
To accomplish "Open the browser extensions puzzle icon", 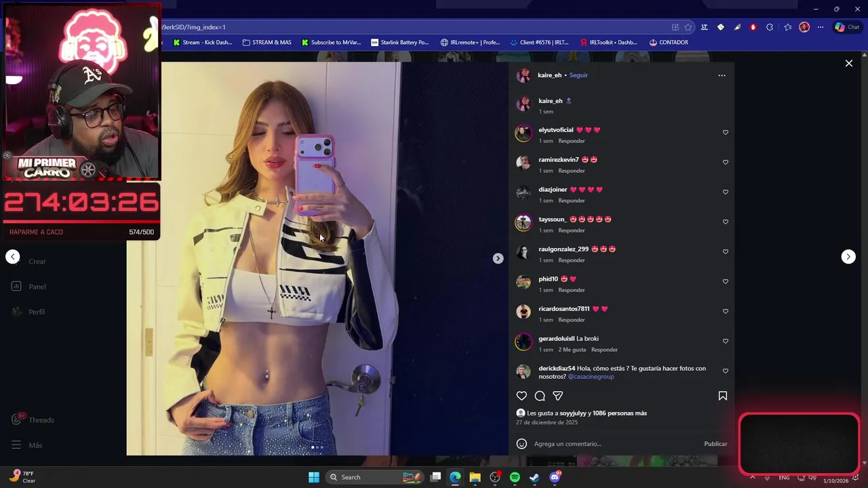I will [770, 27].
